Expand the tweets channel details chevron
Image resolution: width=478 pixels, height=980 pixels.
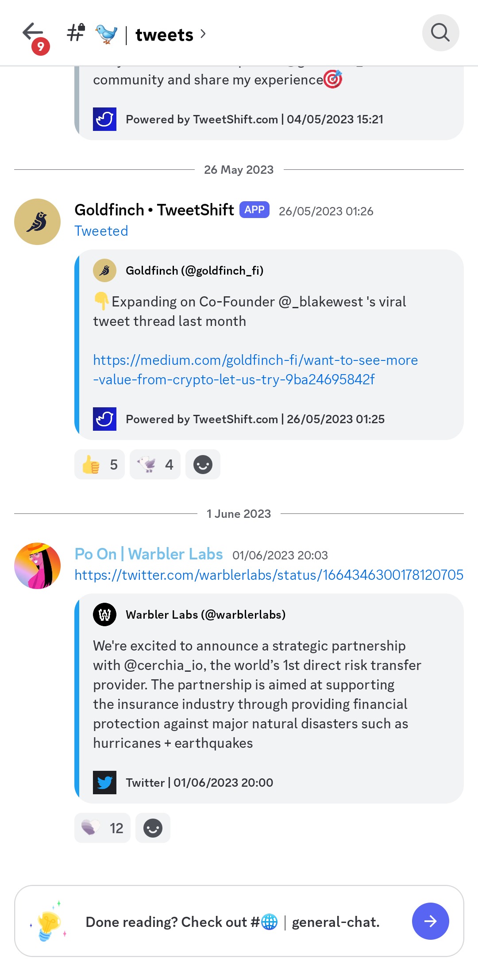coord(203,34)
